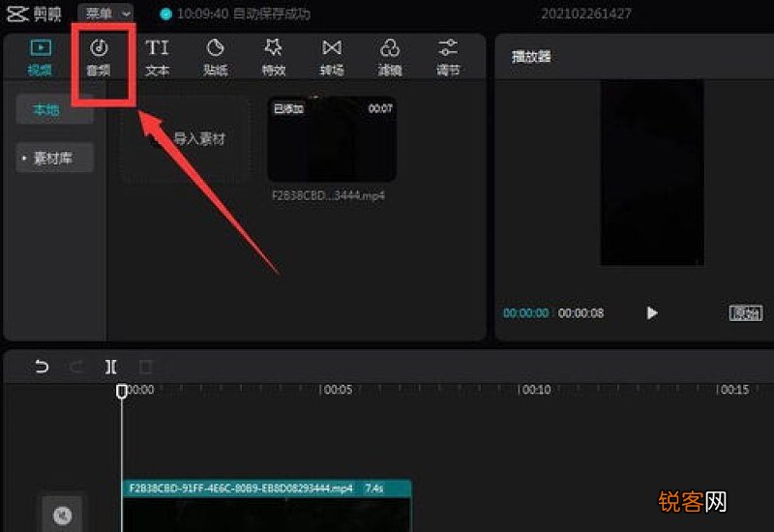Click the timeline playhead handle at 00:00
The image size is (774, 532).
pyautogui.click(x=122, y=391)
